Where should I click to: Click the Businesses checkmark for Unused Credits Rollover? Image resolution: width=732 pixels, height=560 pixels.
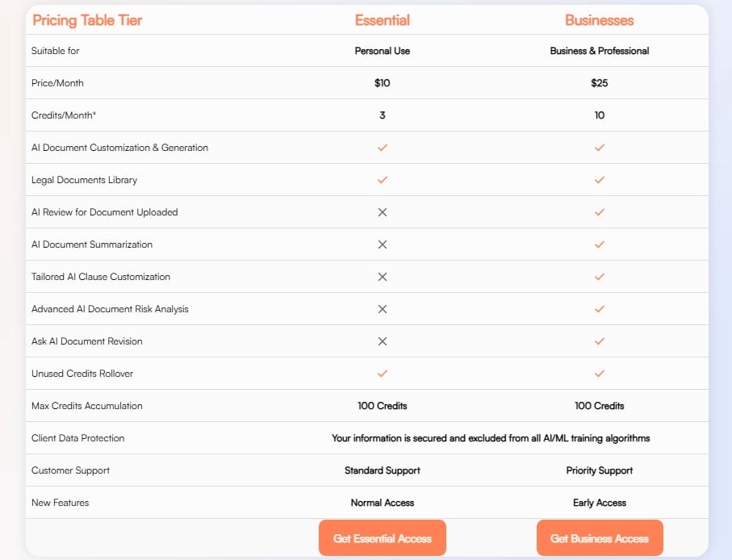point(599,374)
